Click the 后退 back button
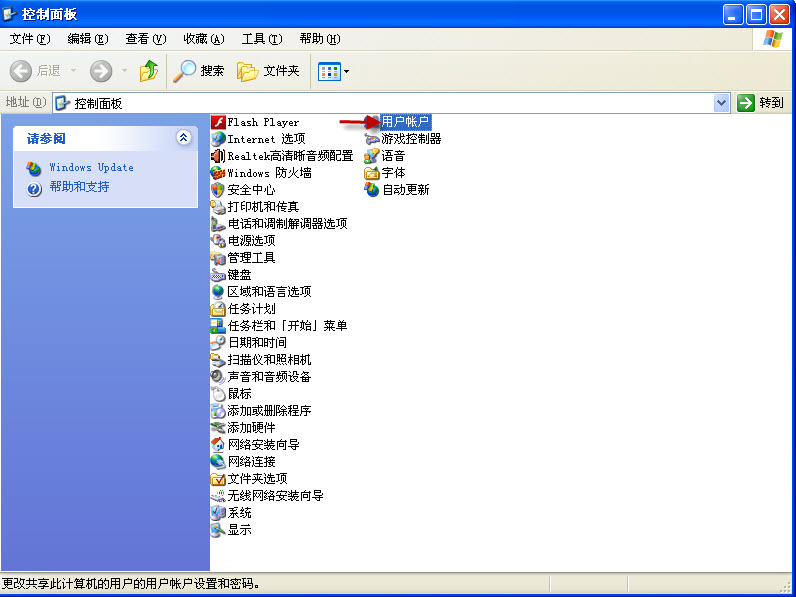Viewport: 796px width, 597px height. [36, 71]
